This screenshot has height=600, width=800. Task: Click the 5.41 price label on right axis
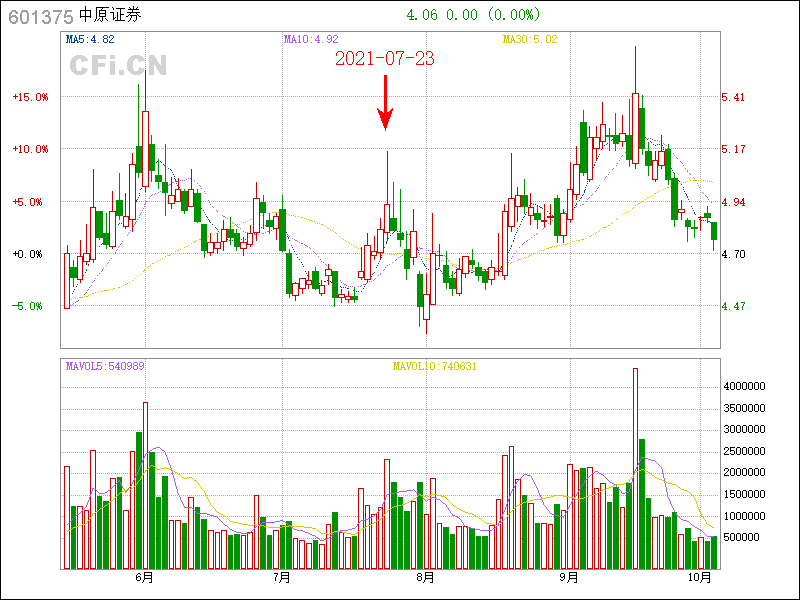[733, 97]
